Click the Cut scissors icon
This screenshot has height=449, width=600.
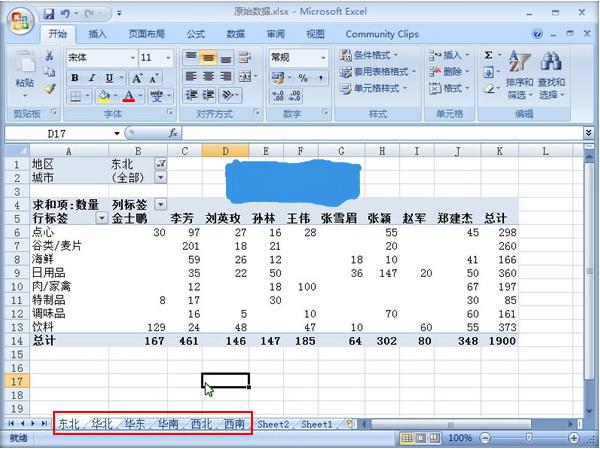[49, 56]
